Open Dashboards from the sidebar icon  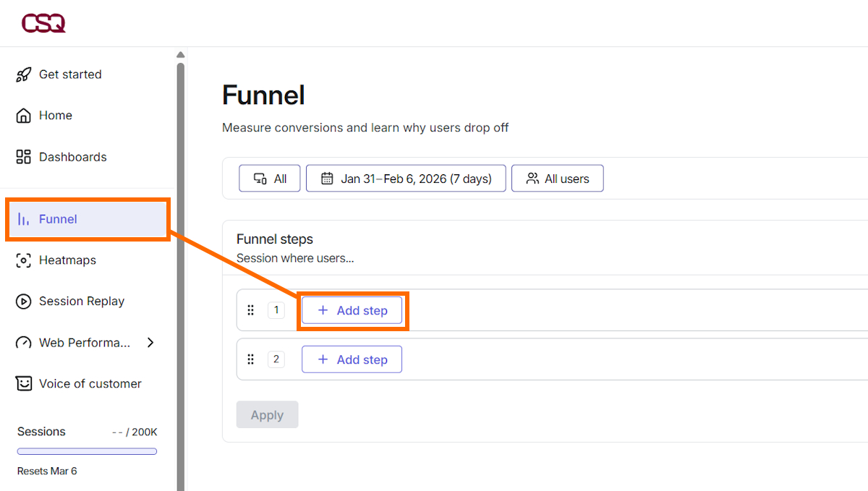(22, 156)
